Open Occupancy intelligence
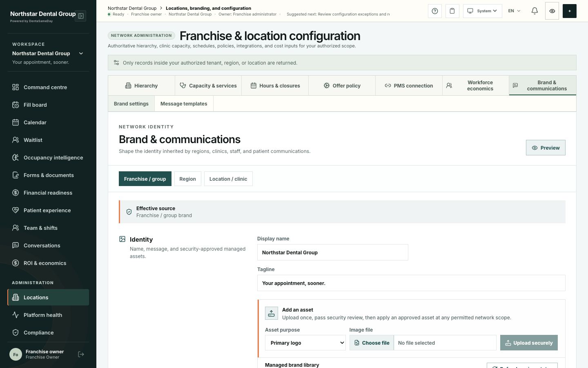The height and width of the screenshot is (368, 588). 48,157
